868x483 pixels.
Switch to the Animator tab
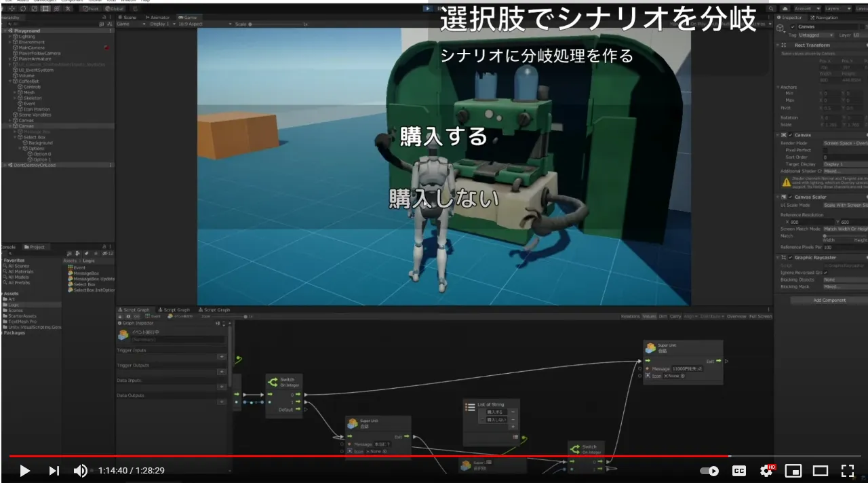pyautogui.click(x=158, y=17)
